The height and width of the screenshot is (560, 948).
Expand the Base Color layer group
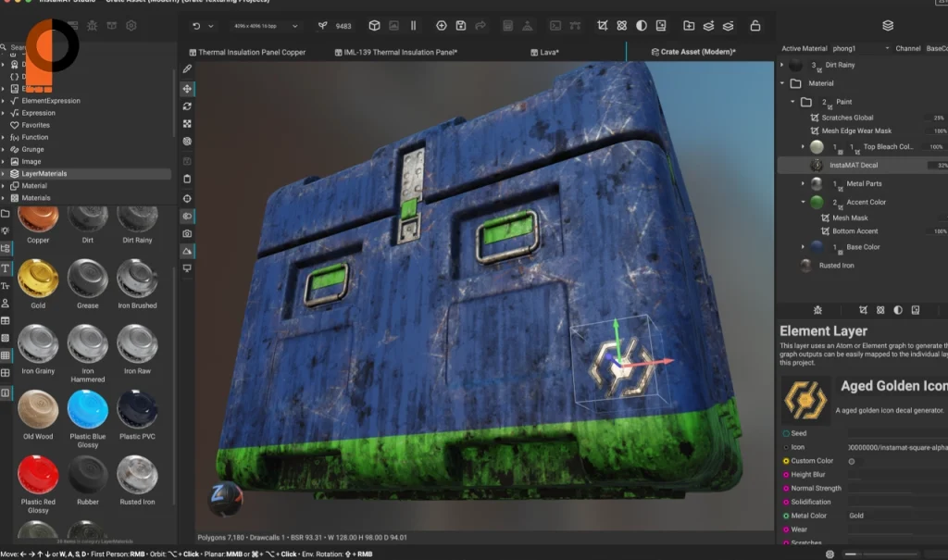803,247
